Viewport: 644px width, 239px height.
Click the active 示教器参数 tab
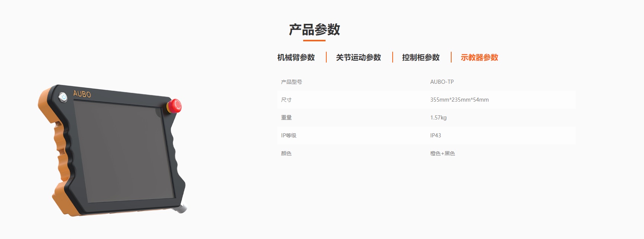point(479,57)
